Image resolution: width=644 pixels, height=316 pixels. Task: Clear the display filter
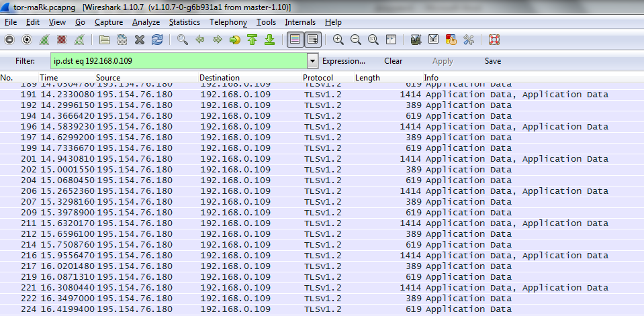point(393,61)
